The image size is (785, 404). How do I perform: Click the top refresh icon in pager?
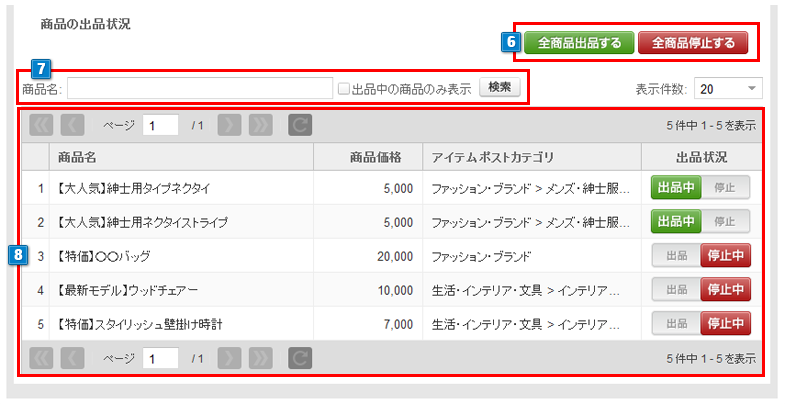pos(300,125)
